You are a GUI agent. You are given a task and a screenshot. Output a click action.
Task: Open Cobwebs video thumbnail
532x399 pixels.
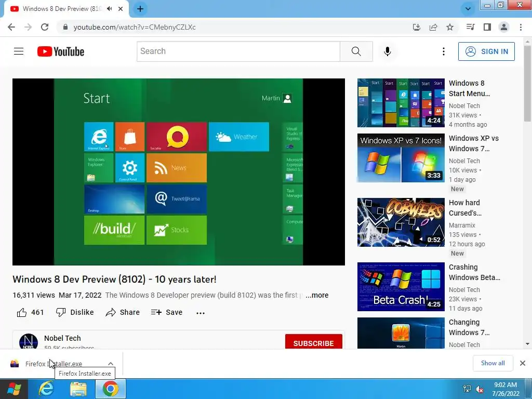[401, 222]
